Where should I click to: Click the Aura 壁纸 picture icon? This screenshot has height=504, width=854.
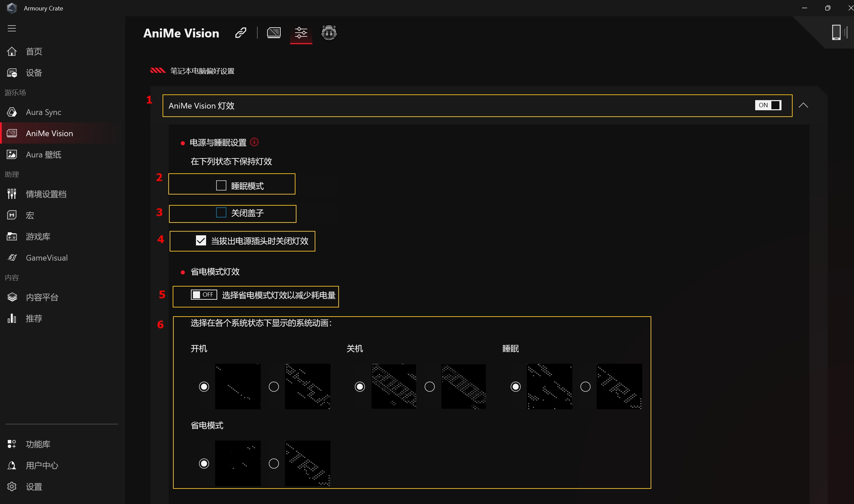tap(12, 154)
